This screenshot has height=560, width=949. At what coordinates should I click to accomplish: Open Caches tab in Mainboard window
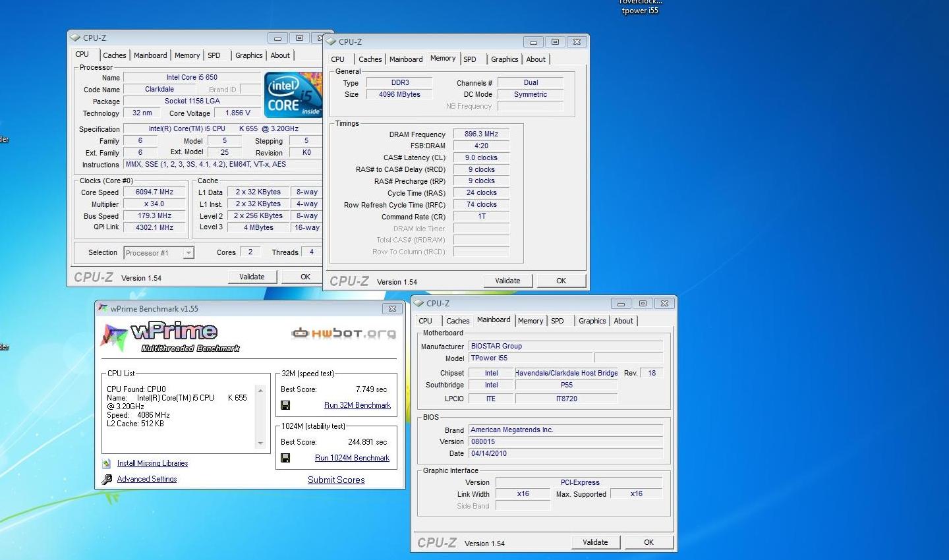(457, 321)
